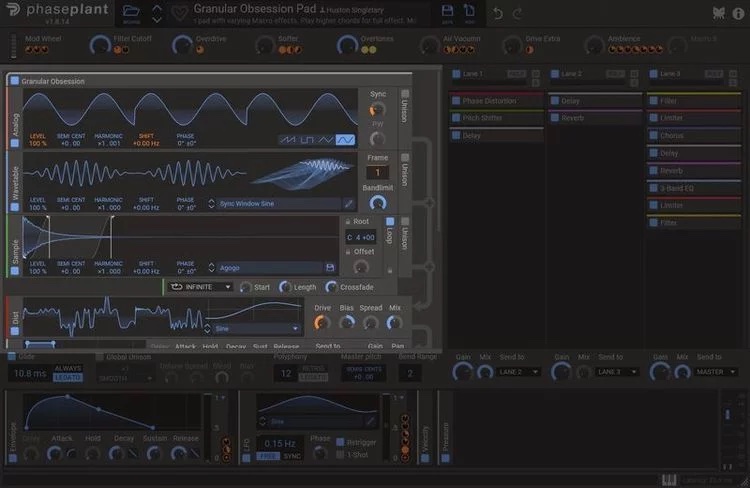Select the square waveform for Analog oscillator
The image size is (750, 488).
pyautogui.click(x=307, y=140)
